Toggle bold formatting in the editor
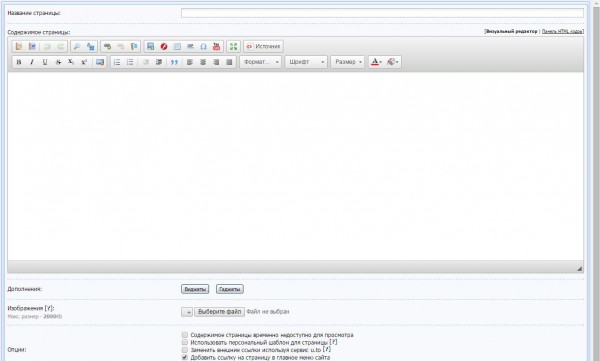 19,62
